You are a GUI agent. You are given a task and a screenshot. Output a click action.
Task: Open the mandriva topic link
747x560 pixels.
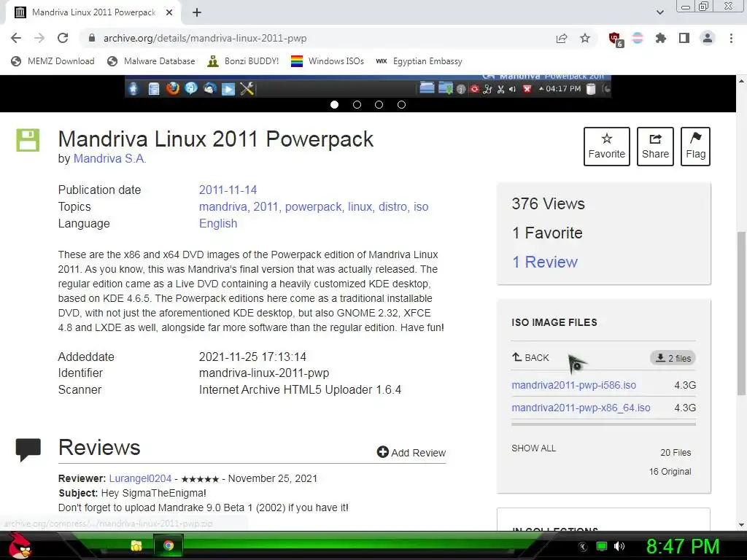click(x=222, y=206)
